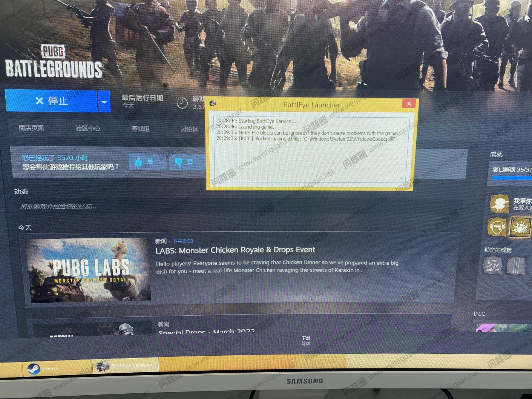Click the BattlEye Launcher title bar icon

(213, 103)
